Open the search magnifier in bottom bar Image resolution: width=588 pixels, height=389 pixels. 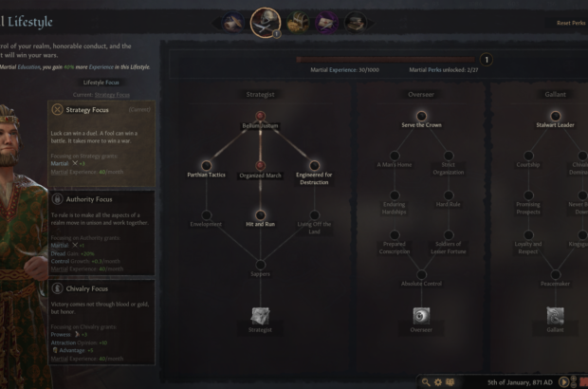[x=426, y=381]
